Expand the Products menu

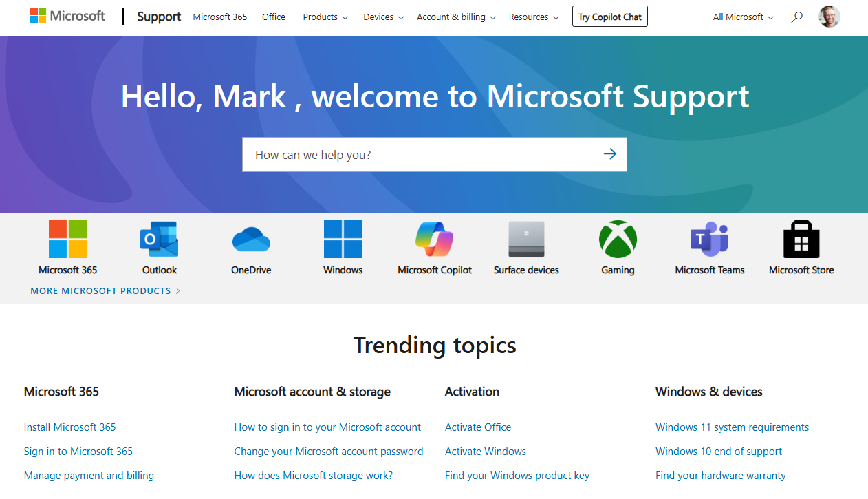325,17
